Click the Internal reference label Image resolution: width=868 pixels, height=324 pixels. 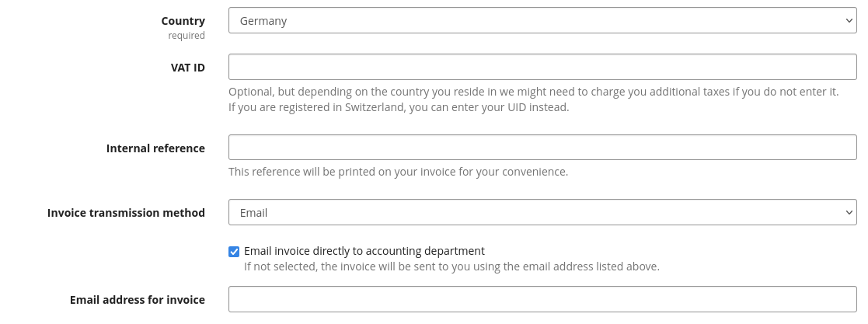[155, 148]
